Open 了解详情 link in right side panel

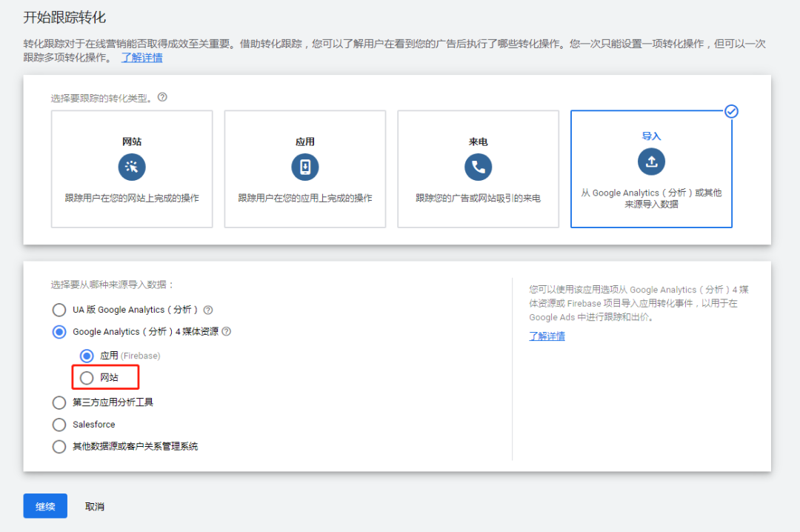click(547, 336)
